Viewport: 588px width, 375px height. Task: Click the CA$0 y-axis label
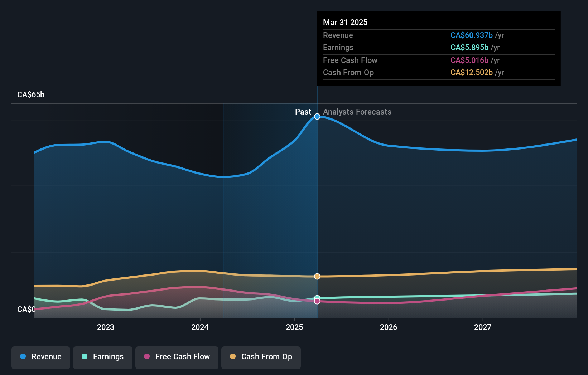[26, 309]
